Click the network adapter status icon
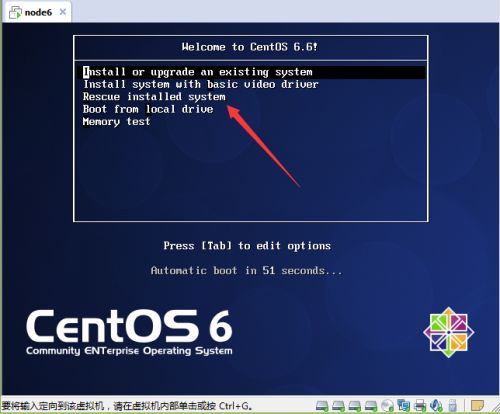500x414 pixels. 404,406
